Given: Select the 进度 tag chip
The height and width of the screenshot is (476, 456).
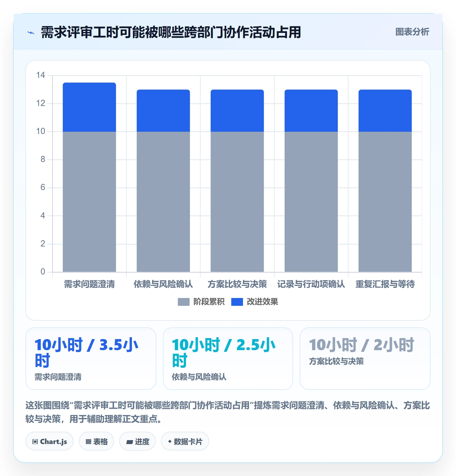Looking at the screenshot, I should click(137, 441).
